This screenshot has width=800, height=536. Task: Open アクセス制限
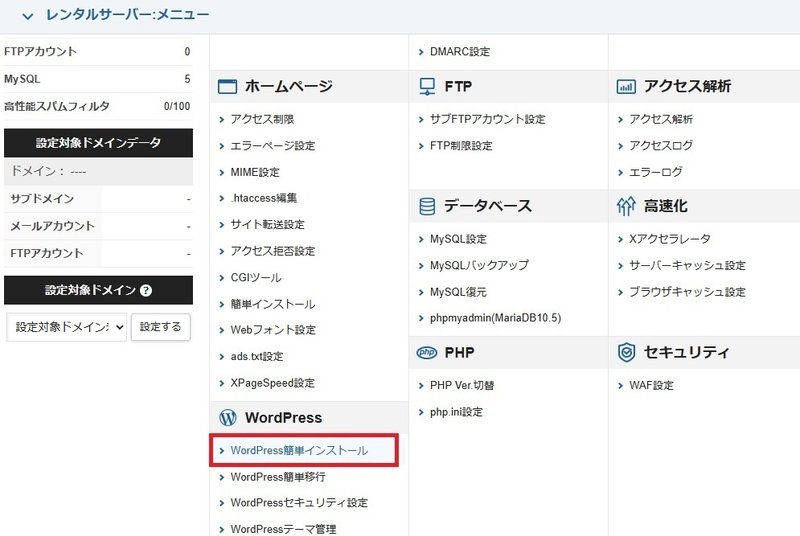click(262, 119)
